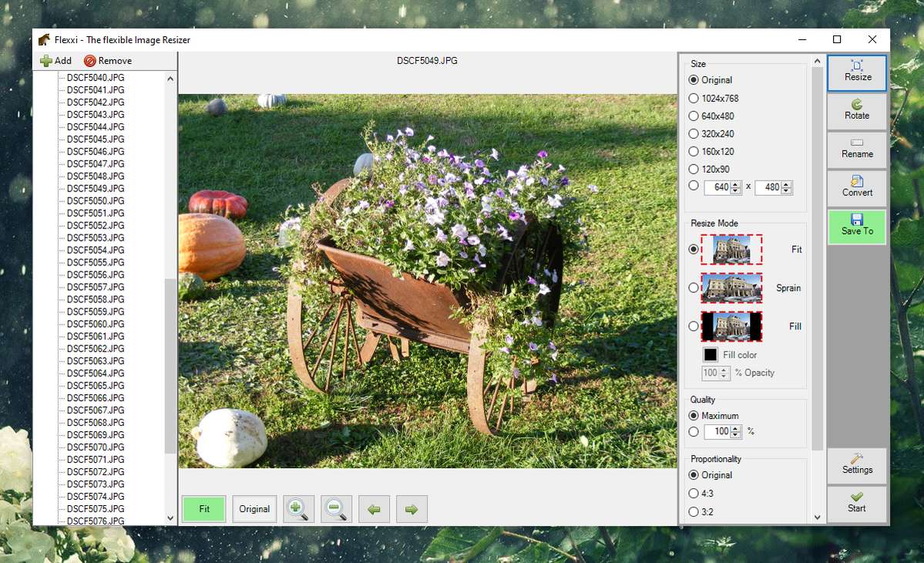Add images with the Add button
This screenshot has width=924, height=563.
coord(56,61)
